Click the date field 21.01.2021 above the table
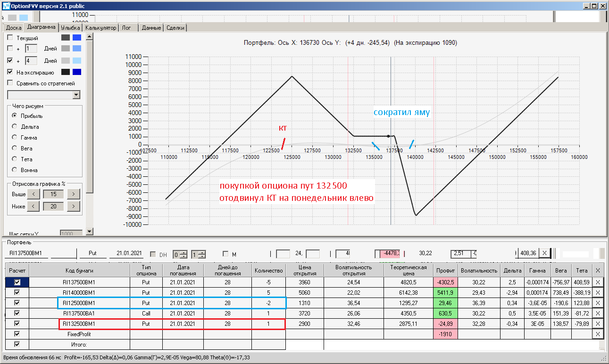 (x=126, y=254)
